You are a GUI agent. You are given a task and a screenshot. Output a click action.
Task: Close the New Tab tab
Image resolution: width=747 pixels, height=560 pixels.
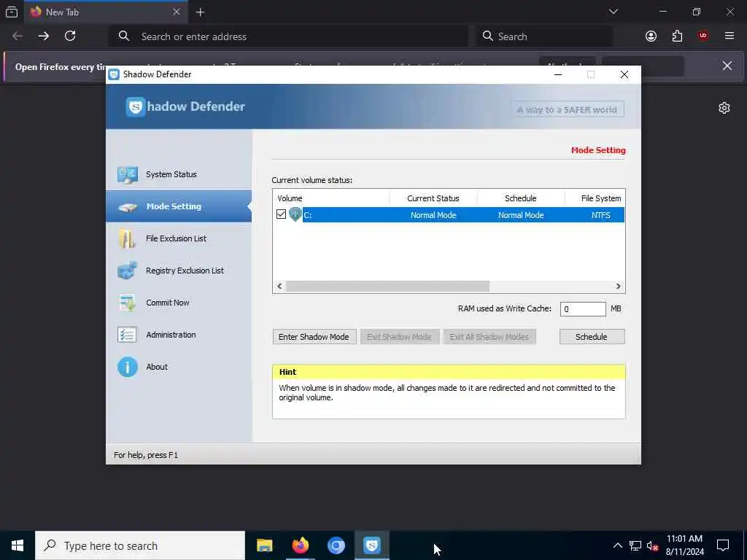pyautogui.click(x=177, y=12)
